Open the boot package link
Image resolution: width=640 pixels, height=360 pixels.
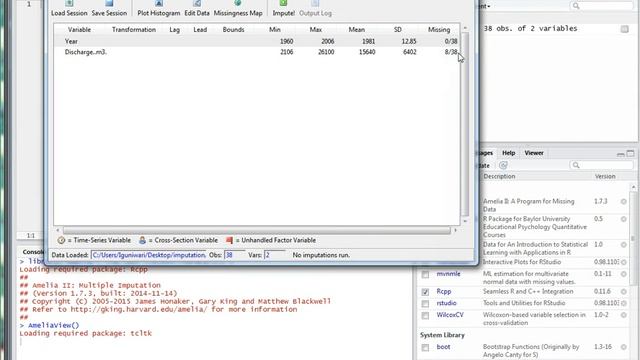pos(443,347)
